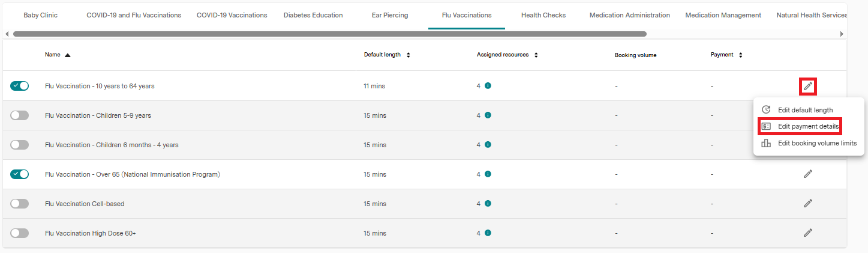Click info icon in Flu Vaccination Cell-based row

(x=488, y=204)
